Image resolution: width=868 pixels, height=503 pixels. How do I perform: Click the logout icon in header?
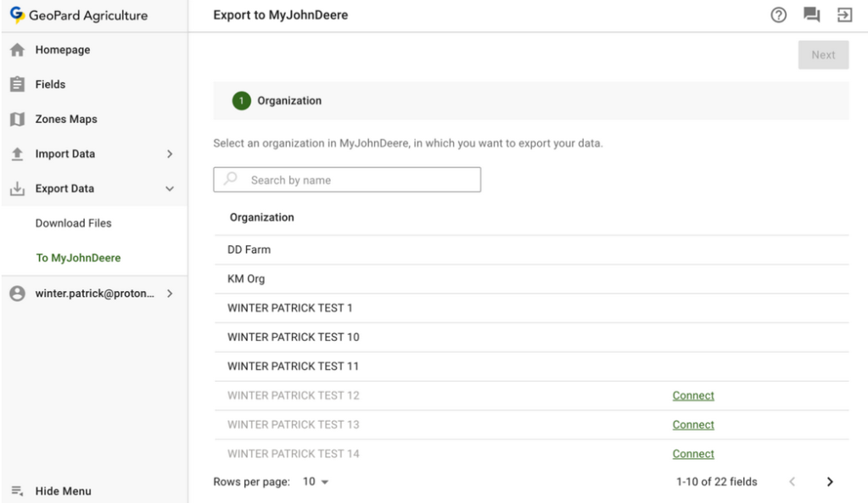(x=845, y=15)
